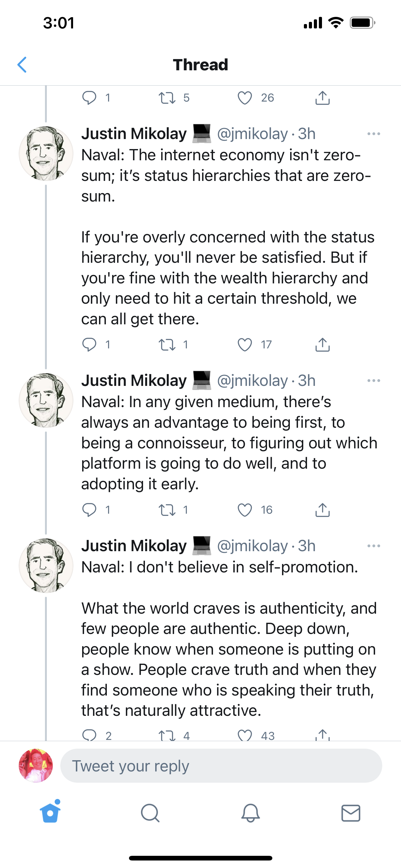Open more options on 'any given medium' tweet
401x868 pixels.
(x=374, y=381)
